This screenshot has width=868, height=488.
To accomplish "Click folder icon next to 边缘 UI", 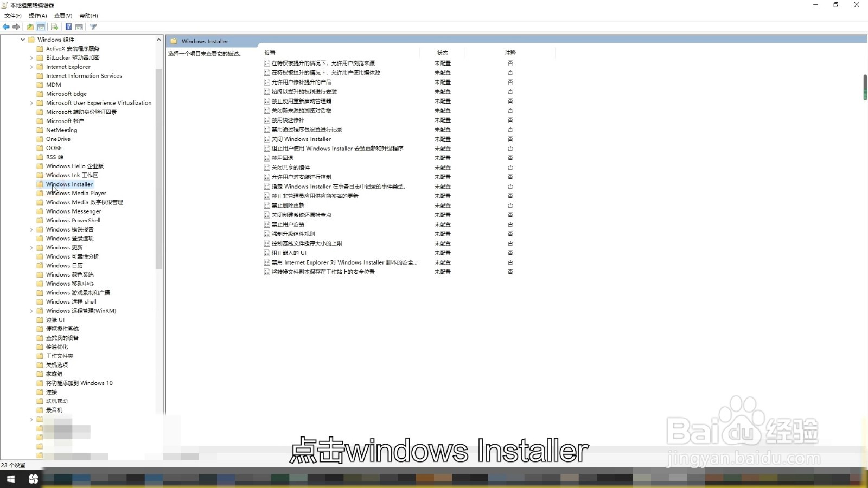I will point(40,320).
